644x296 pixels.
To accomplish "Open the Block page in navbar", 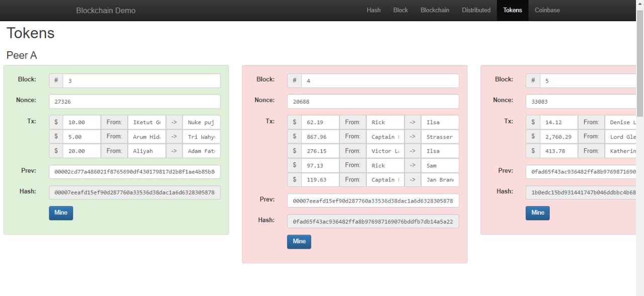I will coord(400,10).
